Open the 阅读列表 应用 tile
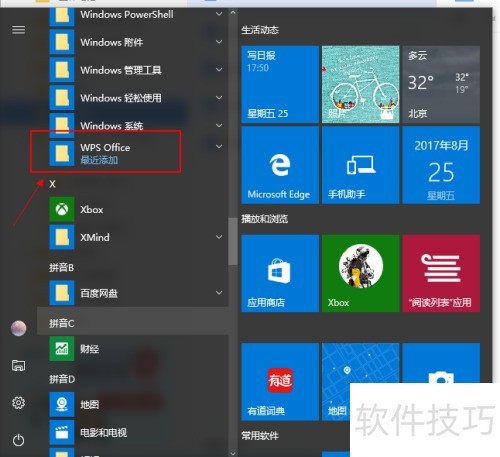The image size is (500, 457). pyautogui.click(x=441, y=273)
